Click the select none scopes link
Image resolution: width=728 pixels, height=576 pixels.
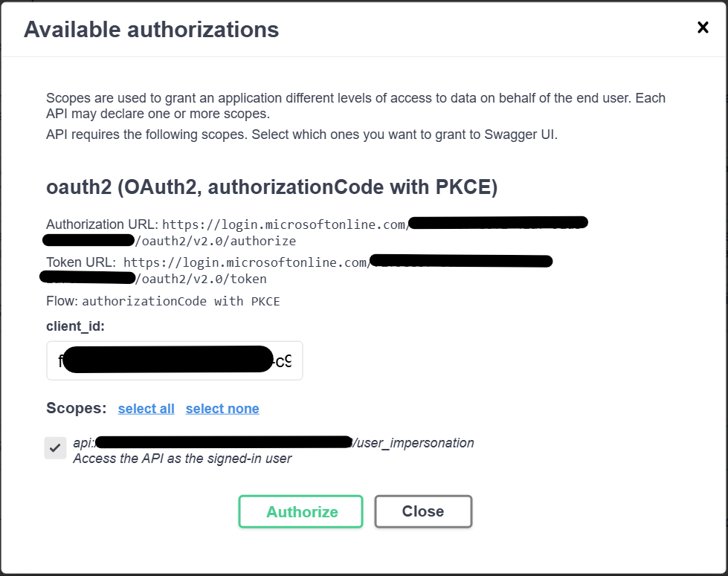[x=222, y=409]
